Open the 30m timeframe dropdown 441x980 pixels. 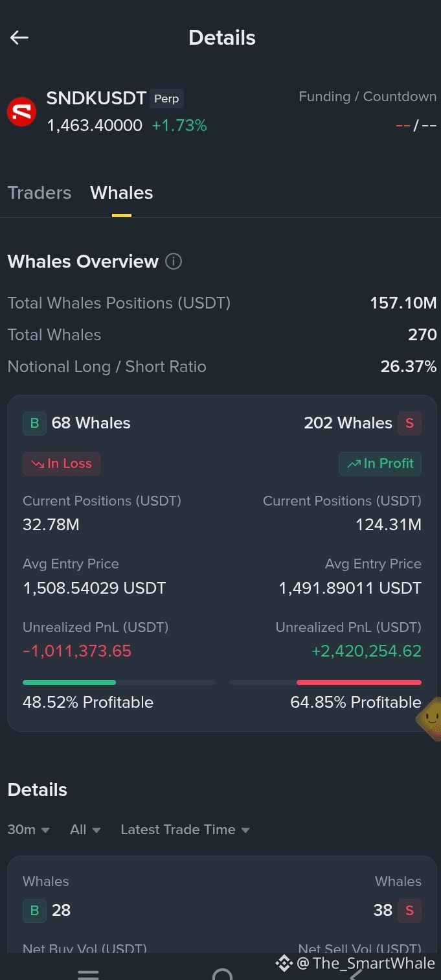coord(28,830)
